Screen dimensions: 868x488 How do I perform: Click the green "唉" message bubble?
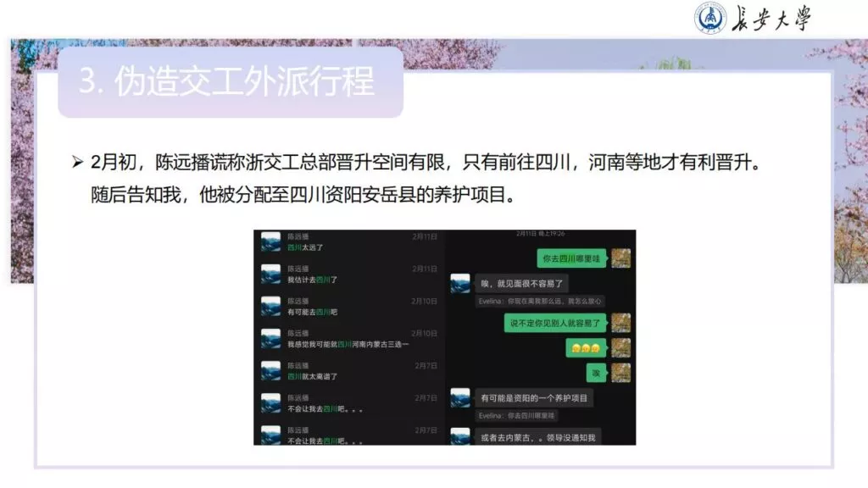596,373
